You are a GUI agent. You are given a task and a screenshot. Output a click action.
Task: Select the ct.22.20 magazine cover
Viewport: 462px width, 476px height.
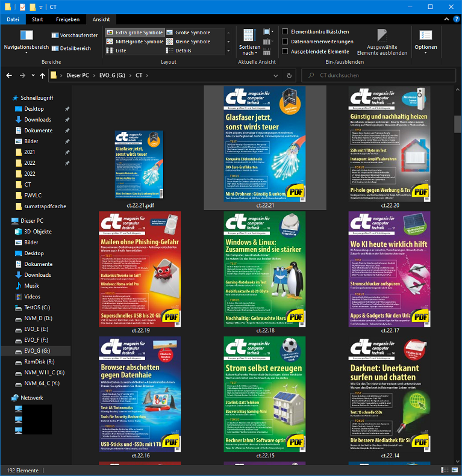pyautogui.click(x=389, y=144)
